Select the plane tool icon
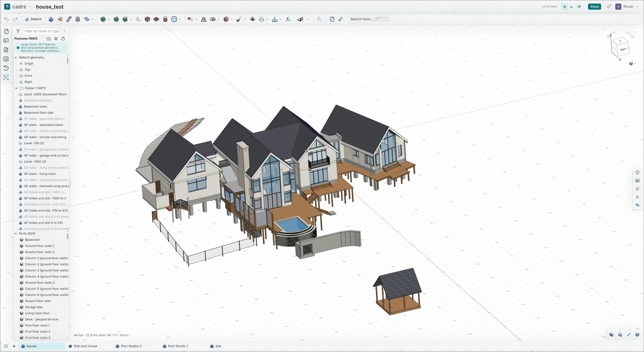The height and width of the screenshot is (352, 644). [262, 19]
